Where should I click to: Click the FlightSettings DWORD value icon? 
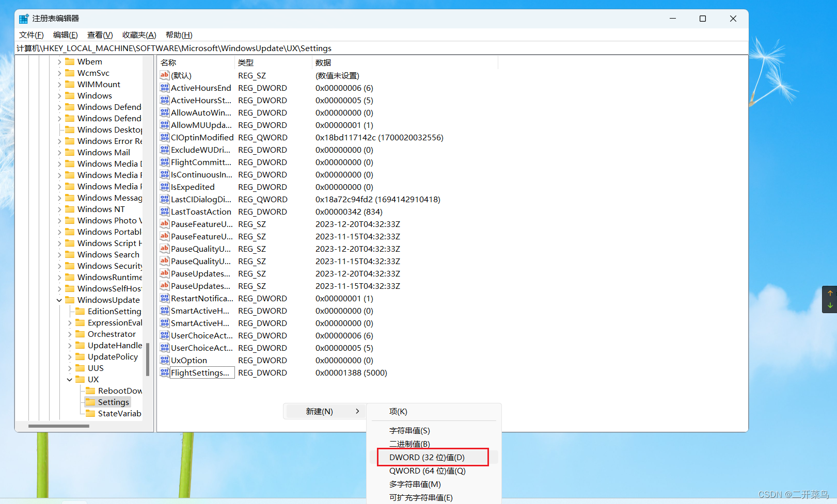pos(165,372)
